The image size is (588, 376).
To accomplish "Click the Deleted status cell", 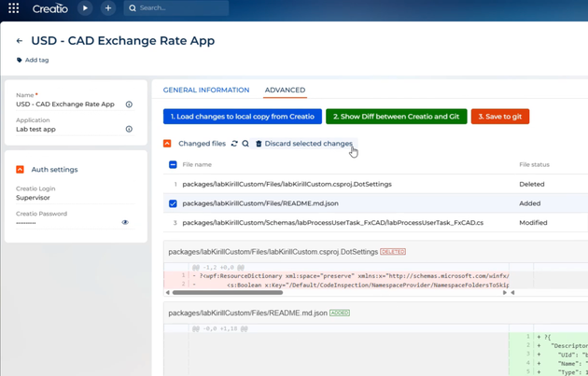I will tap(532, 184).
